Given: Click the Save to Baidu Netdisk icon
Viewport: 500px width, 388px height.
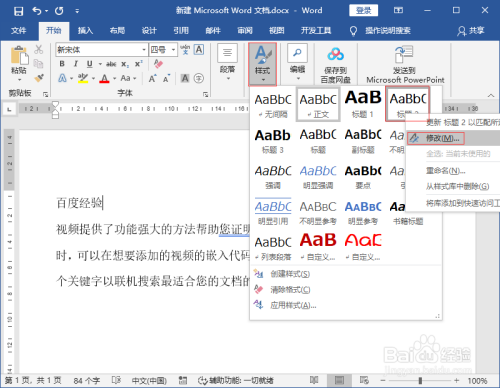Looking at the screenshot, I should point(335,54).
